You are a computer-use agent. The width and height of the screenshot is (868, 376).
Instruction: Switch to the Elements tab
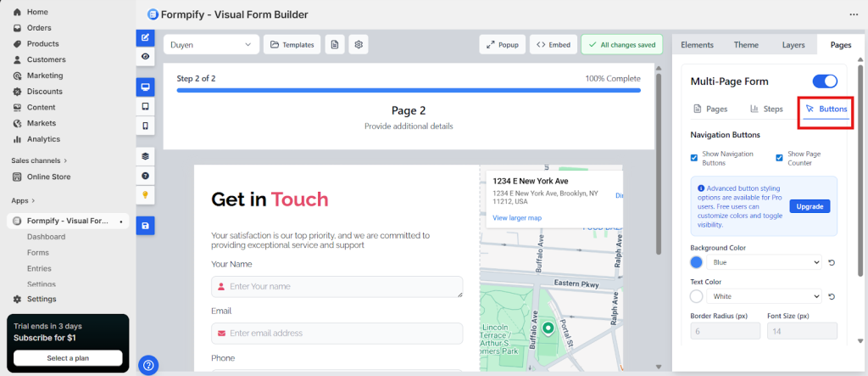(697, 45)
